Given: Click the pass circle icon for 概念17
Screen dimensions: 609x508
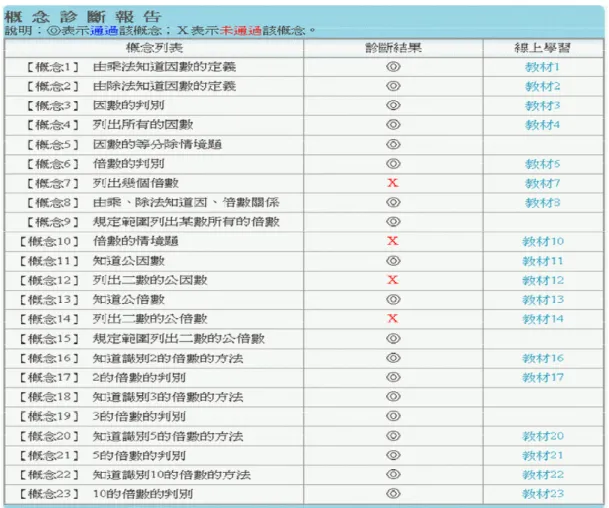Looking at the screenshot, I should point(393,377).
